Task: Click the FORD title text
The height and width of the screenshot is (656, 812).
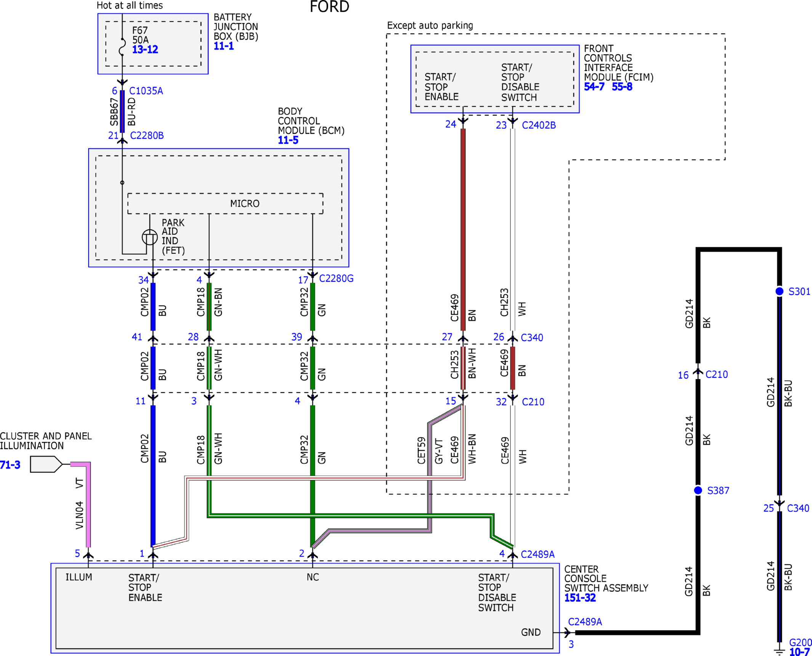Action: (x=329, y=7)
